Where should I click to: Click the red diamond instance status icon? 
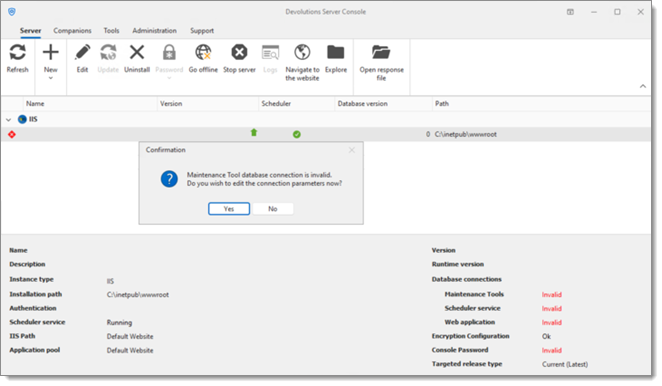coord(12,134)
